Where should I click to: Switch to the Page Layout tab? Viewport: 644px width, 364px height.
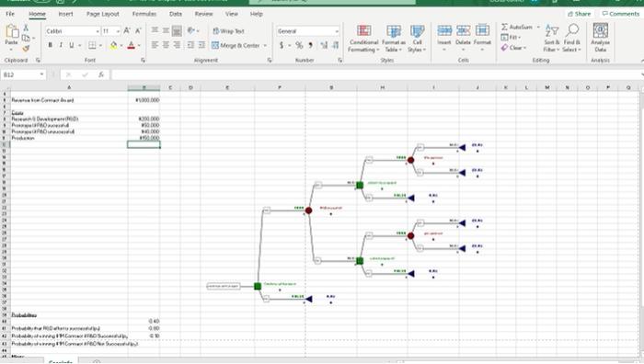coord(103,14)
